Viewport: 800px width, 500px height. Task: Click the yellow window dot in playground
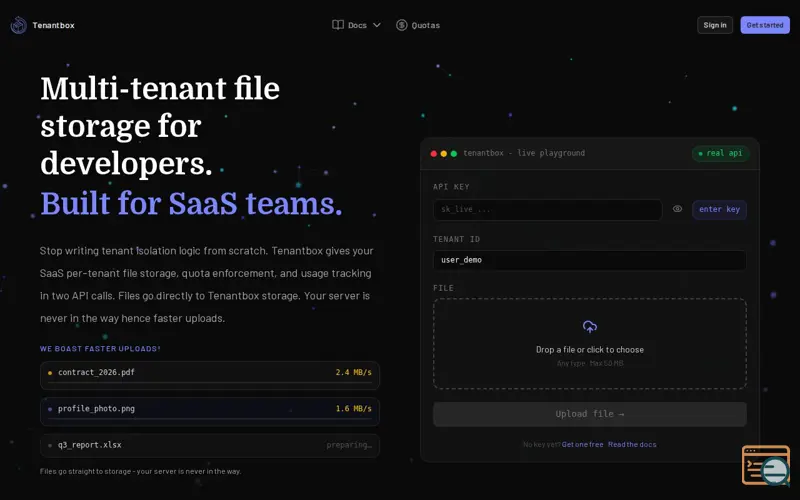(x=443, y=154)
